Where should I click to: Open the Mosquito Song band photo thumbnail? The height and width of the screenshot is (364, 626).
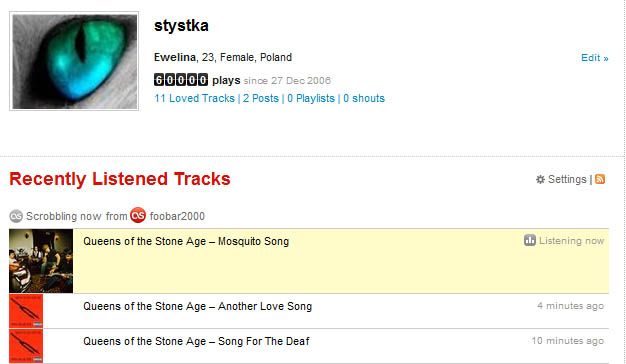[41, 261]
